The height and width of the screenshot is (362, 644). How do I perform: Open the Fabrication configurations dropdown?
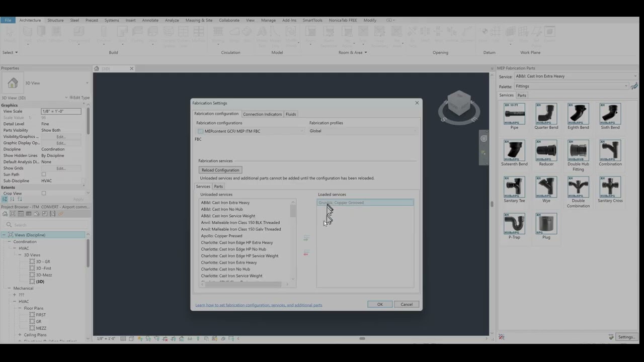pyautogui.click(x=251, y=131)
